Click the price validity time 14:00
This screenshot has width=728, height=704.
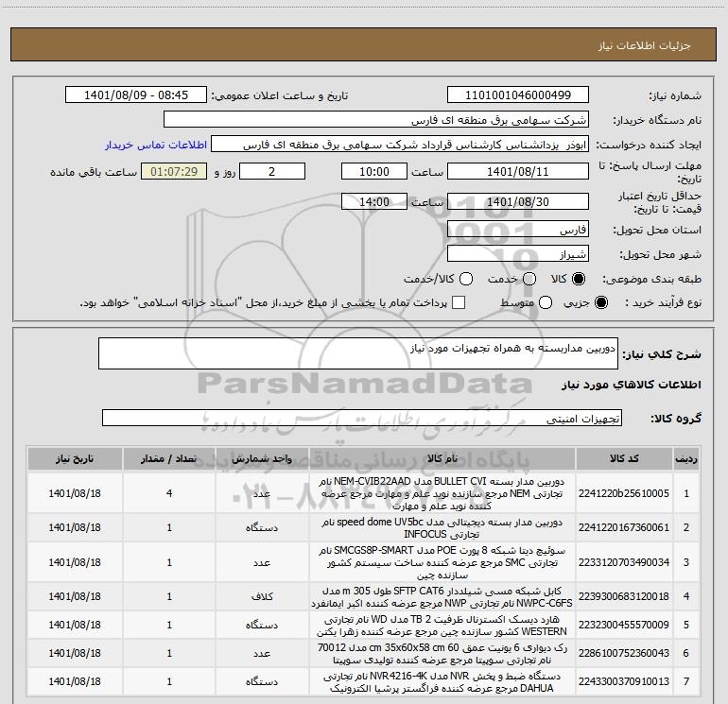374,202
